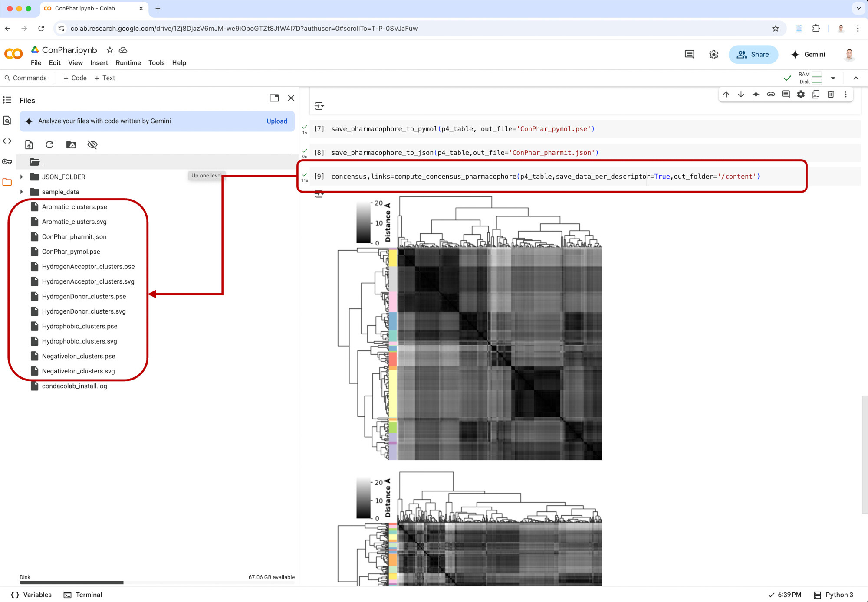Star the ConPhar.ipynb notebook

(110, 50)
